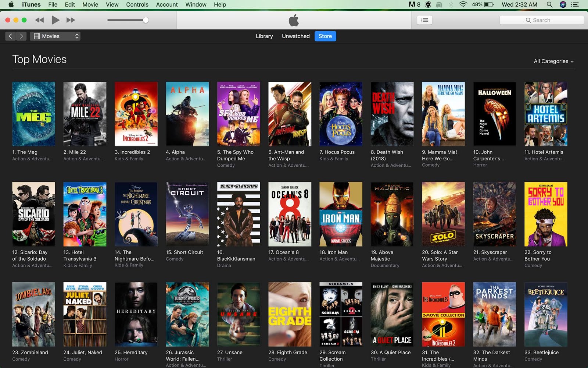The width and height of the screenshot is (588, 368).
Task: Open Ant-Man and the Wasp poster
Action: click(290, 114)
